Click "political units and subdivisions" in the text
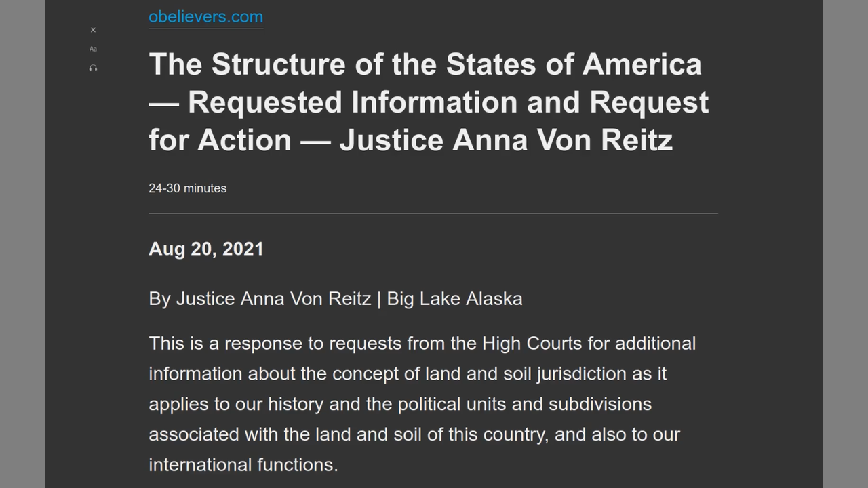The width and height of the screenshot is (868, 488). coord(524,404)
